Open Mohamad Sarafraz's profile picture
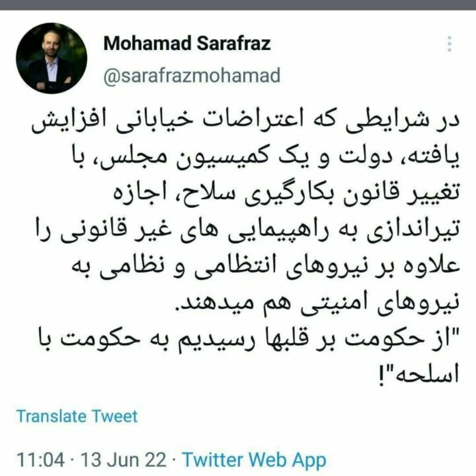The width and height of the screenshot is (476, 476). (51, 58)
